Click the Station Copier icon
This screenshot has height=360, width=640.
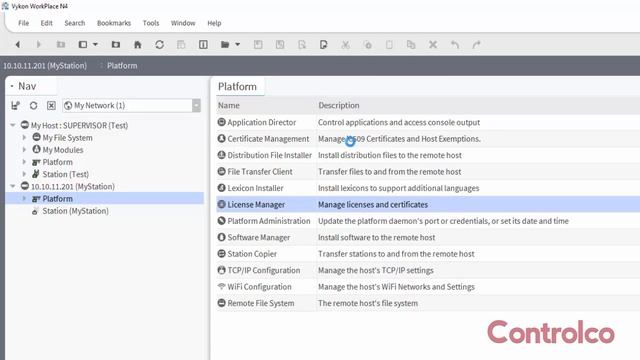pyautogui.click(x=222, y=253)
